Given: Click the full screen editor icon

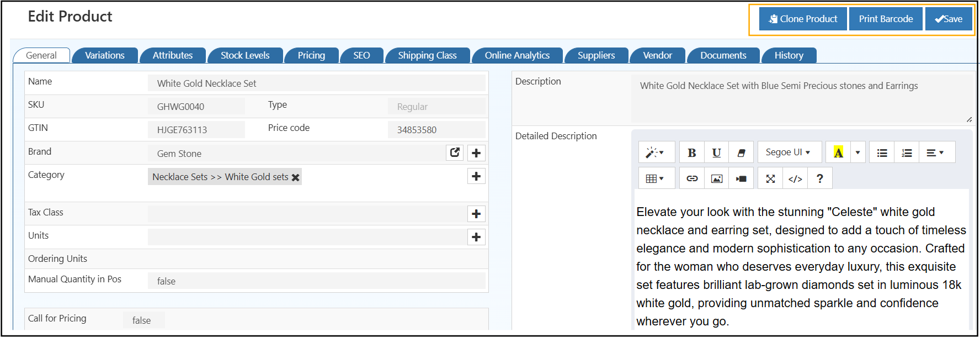Looking at the screenshot, I should (770, 178).
